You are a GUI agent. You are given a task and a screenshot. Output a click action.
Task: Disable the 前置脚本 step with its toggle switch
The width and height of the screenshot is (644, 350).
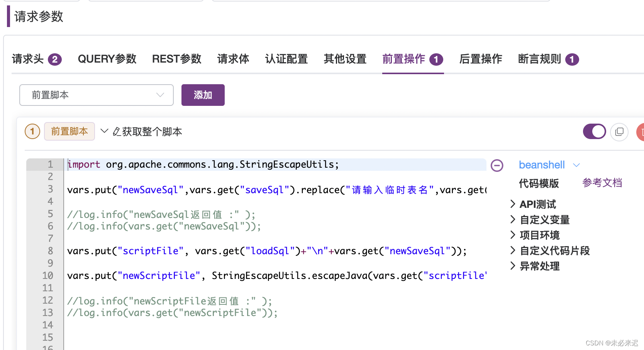(594, 131)
